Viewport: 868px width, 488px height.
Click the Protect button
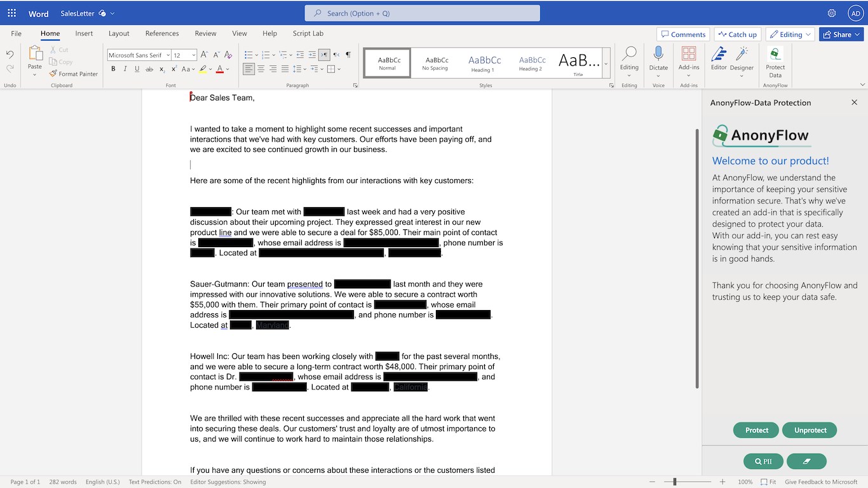coord(756,430)
